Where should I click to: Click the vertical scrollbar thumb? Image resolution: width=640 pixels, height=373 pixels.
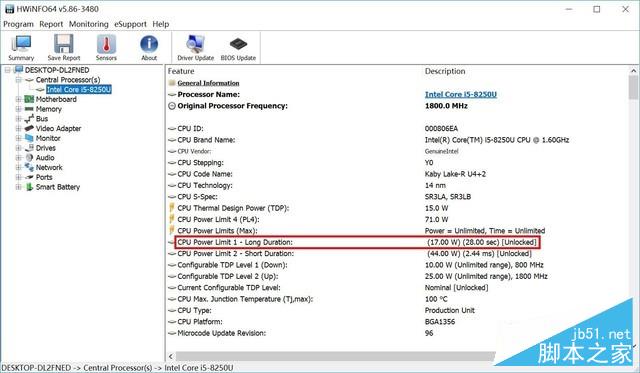[x=633, y=87]
